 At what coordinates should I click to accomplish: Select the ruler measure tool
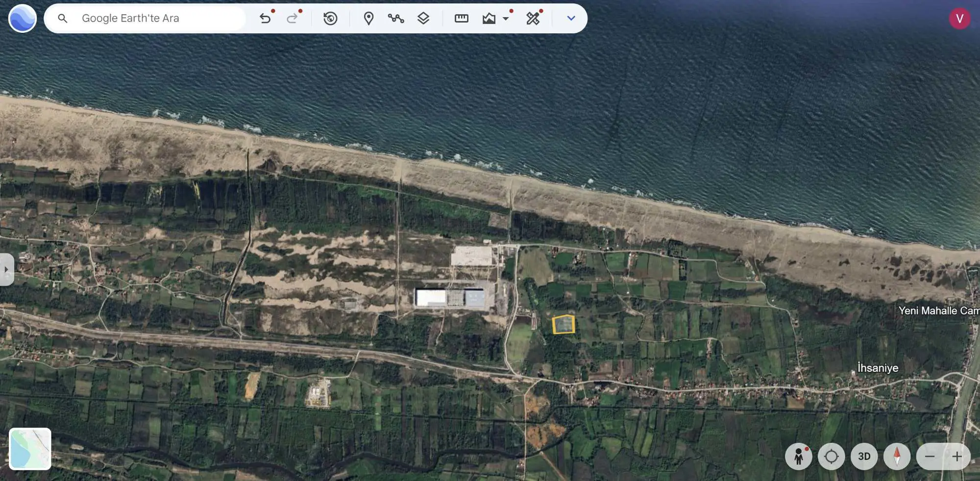[x=462, y=19]
